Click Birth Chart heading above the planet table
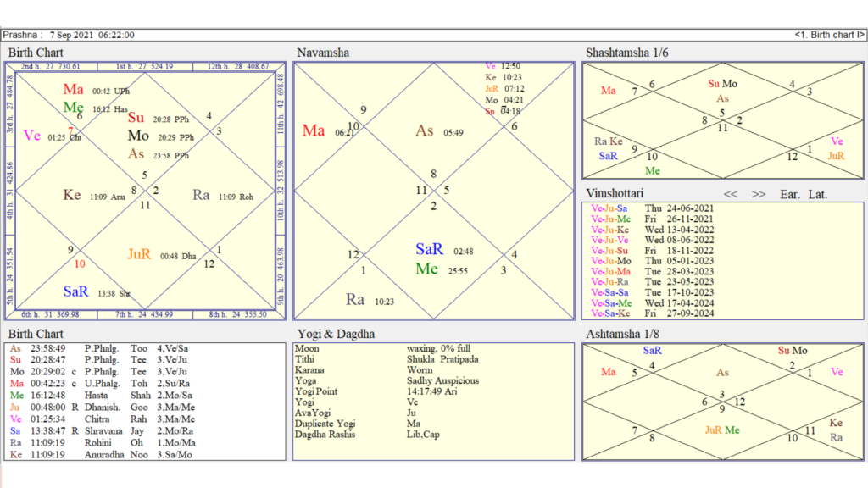868x488 pixels. (x=36, y=334)
